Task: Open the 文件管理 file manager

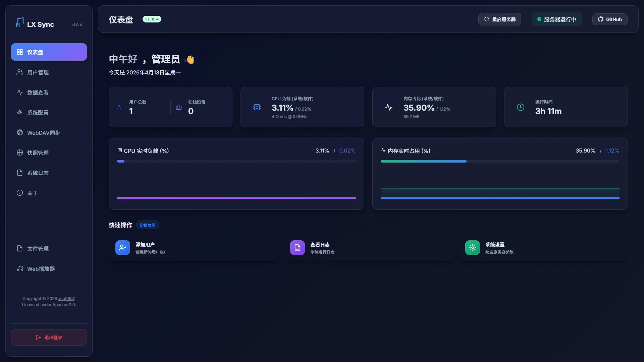Action: pos(38,249)
